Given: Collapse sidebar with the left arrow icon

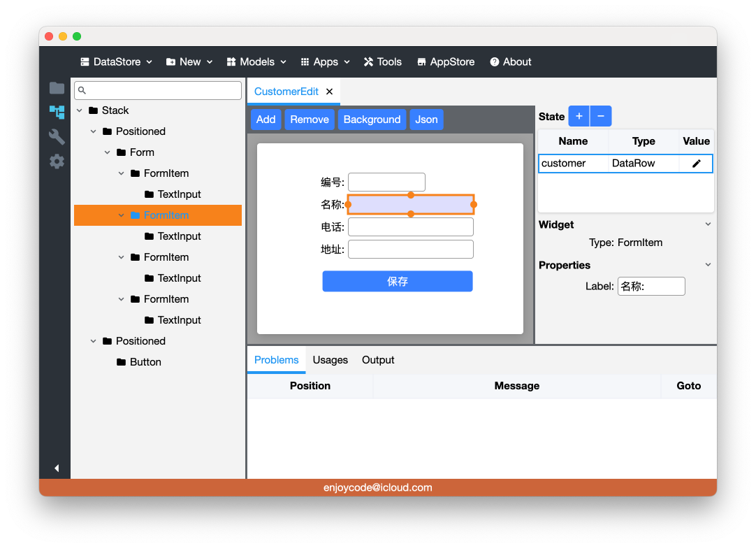Looking at the screenshot, I should 57,468.
